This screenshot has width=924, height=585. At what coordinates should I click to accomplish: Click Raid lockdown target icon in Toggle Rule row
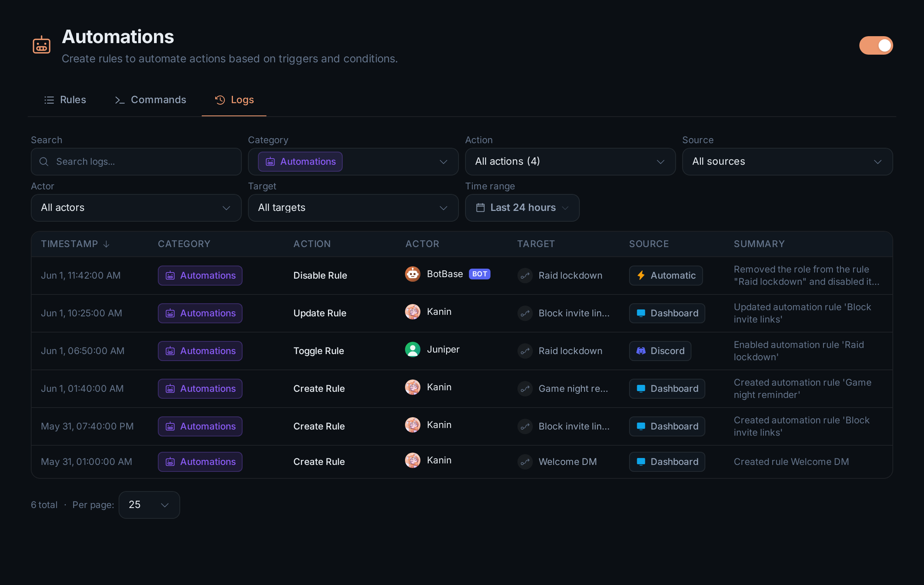(525, 351)
